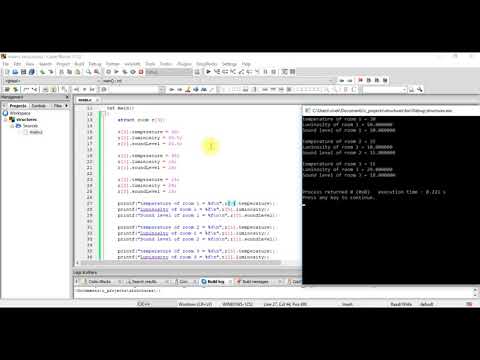Click the console window title bar
Image resolution: width=480 pixels, height=360 pixels.
pyautogui.click(x=391, y=110)
